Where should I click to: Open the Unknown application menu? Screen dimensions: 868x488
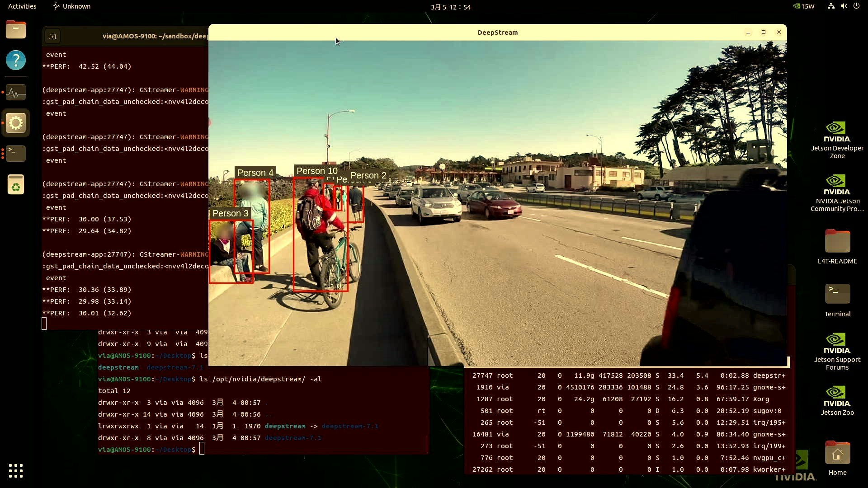(72, 6)
